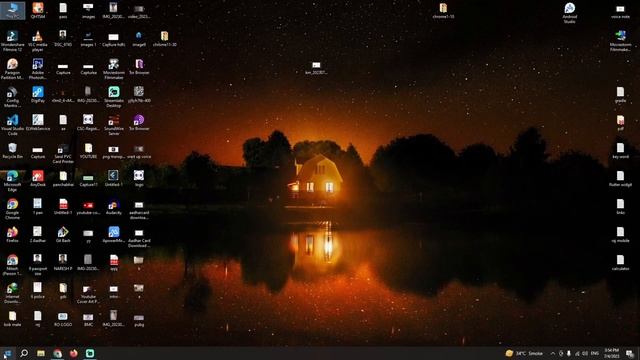This screenshot has height=360, width=640.
Task: Select the Firefox desktop shortcut
Action: pyautogui.click(x=12, y=235)
